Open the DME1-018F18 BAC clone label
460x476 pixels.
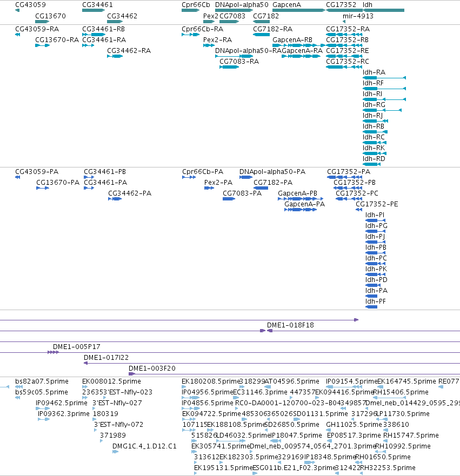(290, 325)
